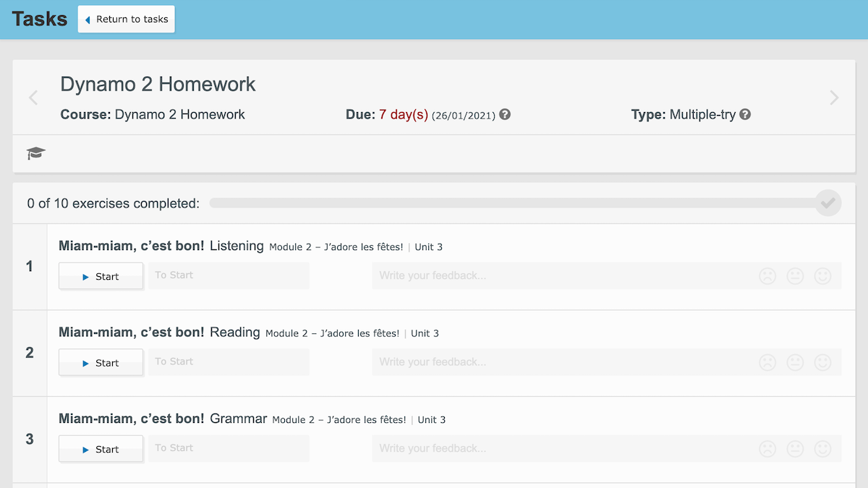
Task: Click the checkmark at the progress bar end
Action: pos(828,203)
